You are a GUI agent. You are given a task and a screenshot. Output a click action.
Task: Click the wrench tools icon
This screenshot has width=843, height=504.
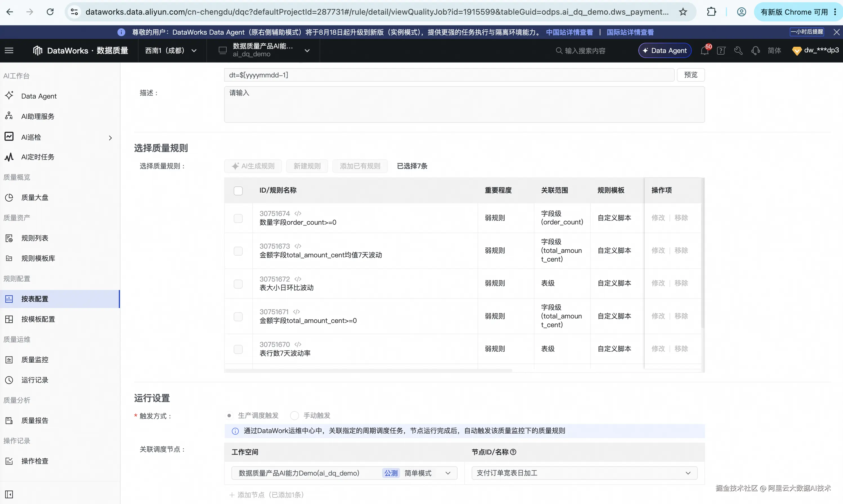[x=738, y=51]
